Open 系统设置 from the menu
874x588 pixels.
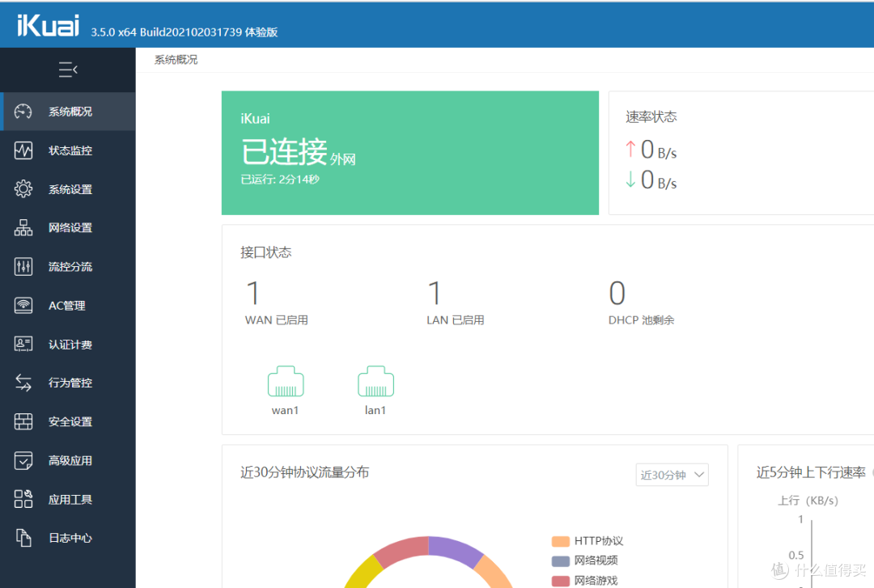tap(68, 188)
